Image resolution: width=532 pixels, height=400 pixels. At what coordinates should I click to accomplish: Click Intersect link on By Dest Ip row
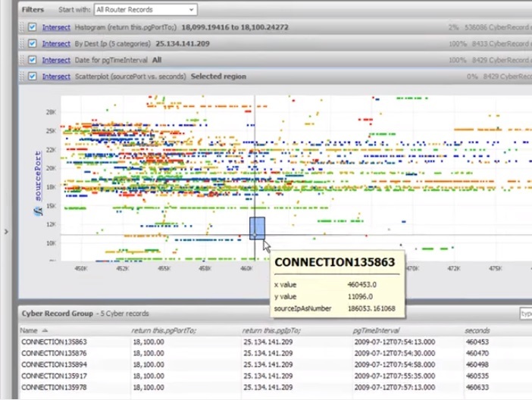[x=56, y=44]
